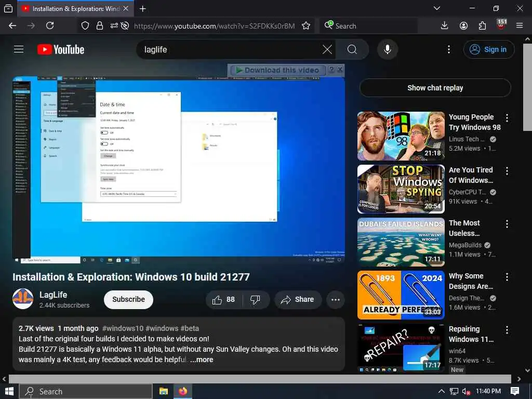Open the LagLife channel avatar
532x399 pixels.
pyautogui.click(x=23, y=299)
